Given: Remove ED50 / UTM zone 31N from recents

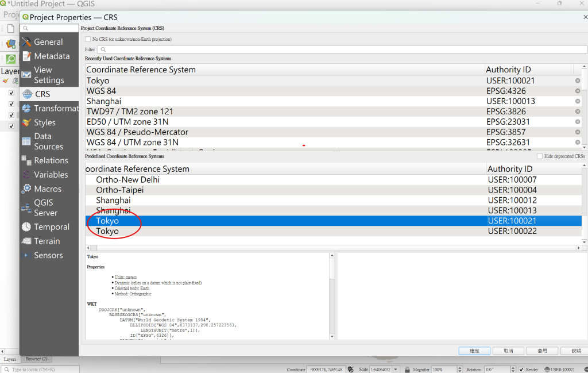Looking at the screenshot, I should (578, 122).
